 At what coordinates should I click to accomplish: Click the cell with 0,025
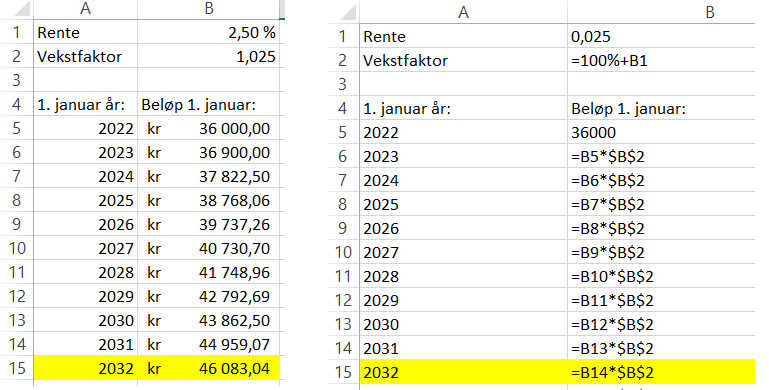pyautogui.click(x=661, y=36)
